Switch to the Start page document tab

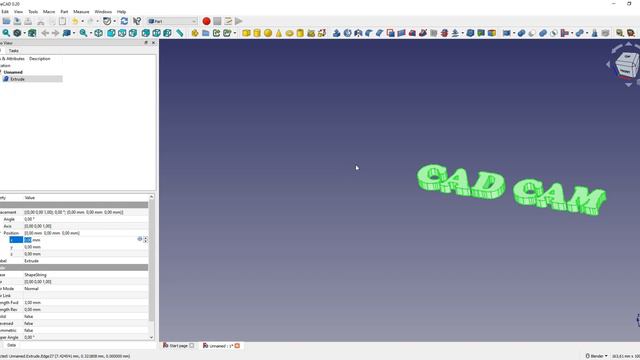click(x=178, y=346)
